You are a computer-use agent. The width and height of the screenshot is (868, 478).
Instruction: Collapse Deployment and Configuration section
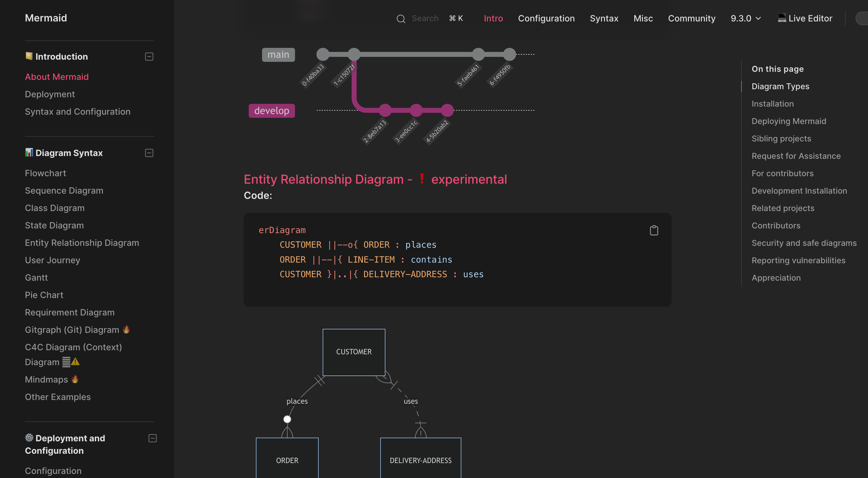tap(153, 438)
